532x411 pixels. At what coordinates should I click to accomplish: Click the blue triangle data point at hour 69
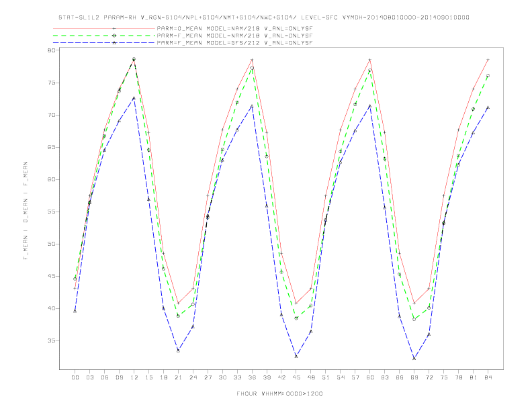click(x=414, y=359)
